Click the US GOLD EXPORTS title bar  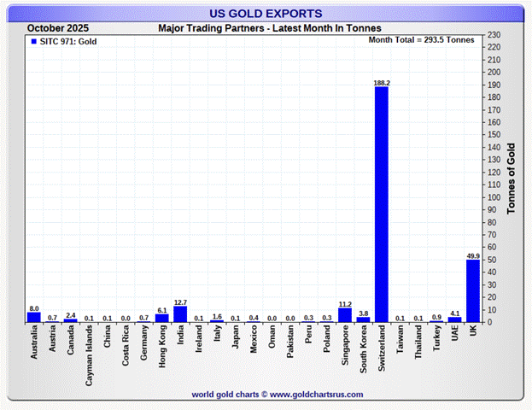[x=266, y=14]
